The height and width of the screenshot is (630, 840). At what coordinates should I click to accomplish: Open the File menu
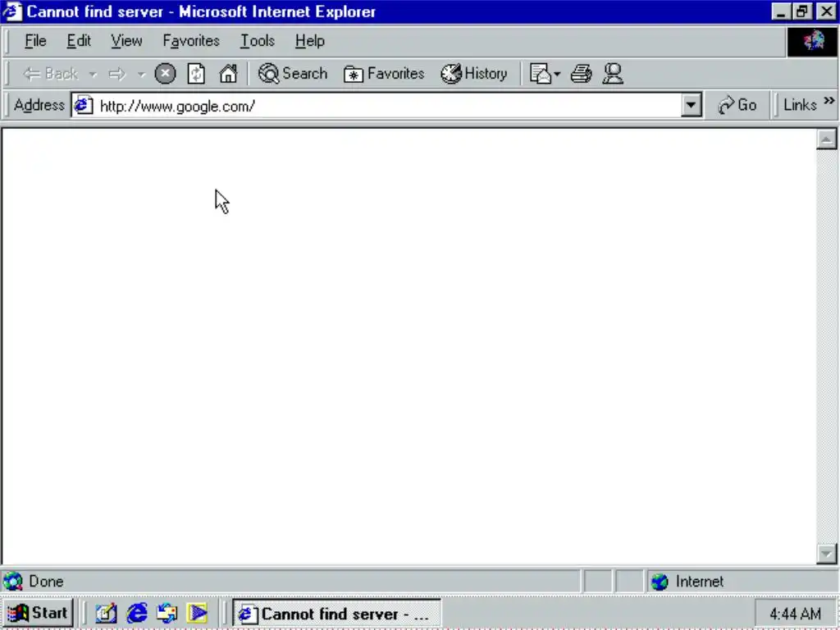point(35,41)
